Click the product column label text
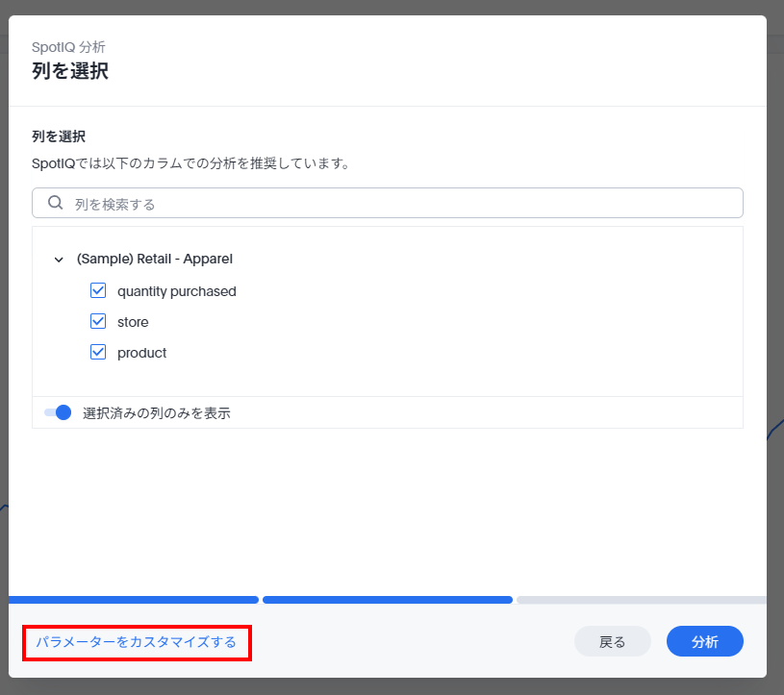 coord(141,353)
